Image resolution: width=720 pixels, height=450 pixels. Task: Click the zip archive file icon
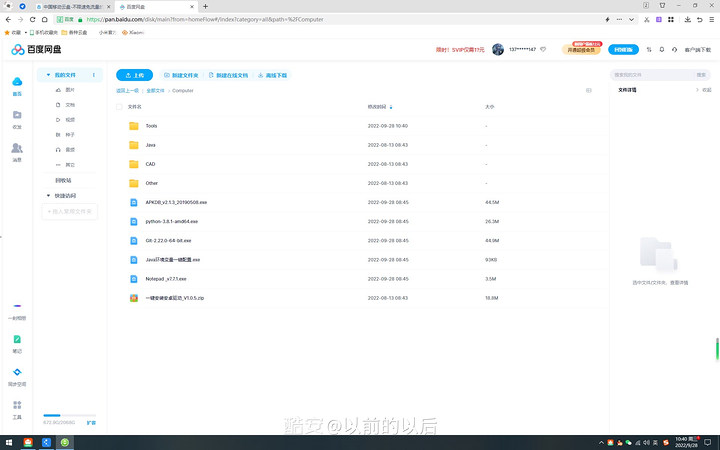point(134,298)
